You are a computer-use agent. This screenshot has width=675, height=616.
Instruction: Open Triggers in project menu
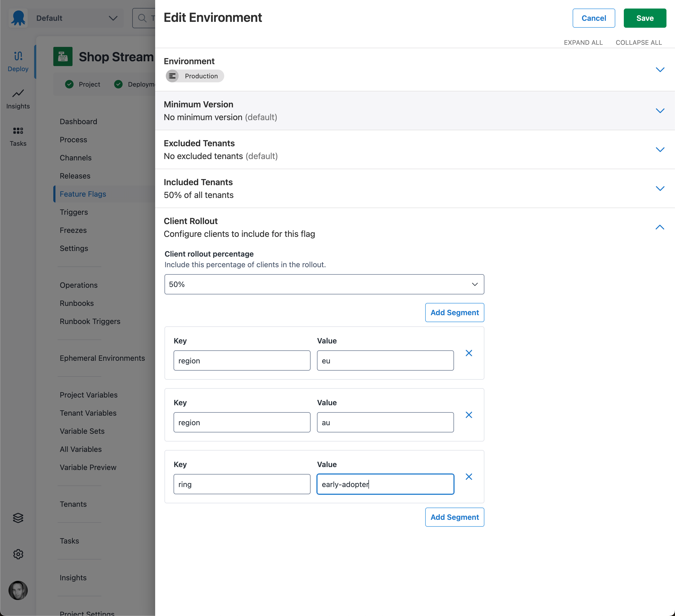point(74,212)
